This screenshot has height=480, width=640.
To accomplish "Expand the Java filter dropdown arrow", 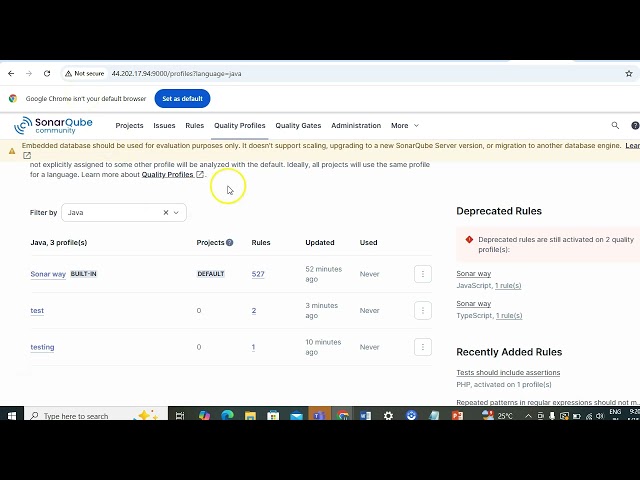I will click(x=176, y=212).
